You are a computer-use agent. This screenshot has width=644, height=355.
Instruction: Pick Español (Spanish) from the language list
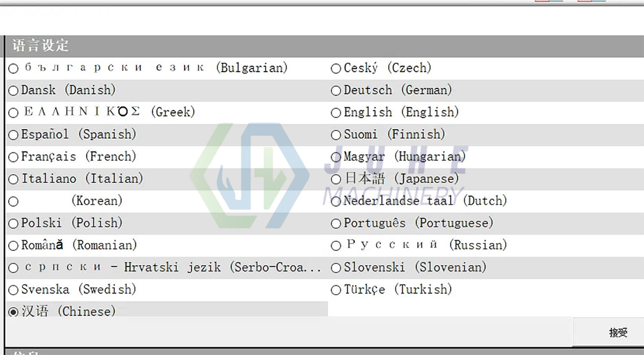[13, 135]
